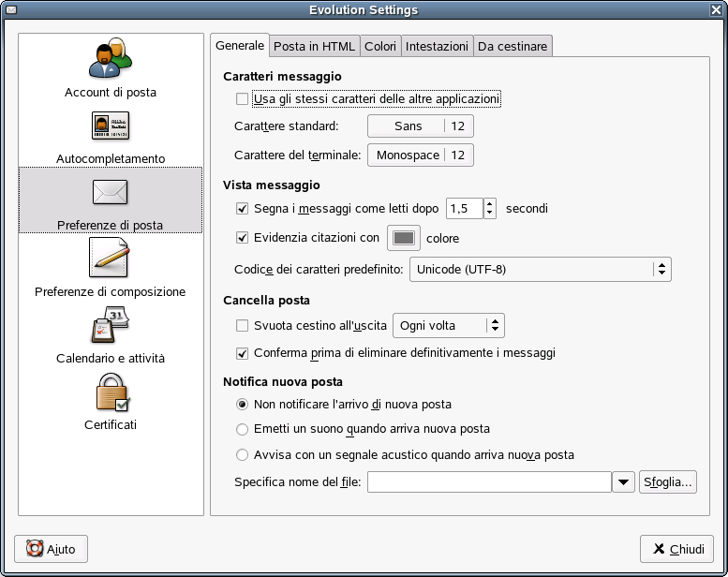Image resolution: width=728 pixels, height=577 pixels.
Task: Select the Preferenze di posta envelope icon
Action: 110,192
